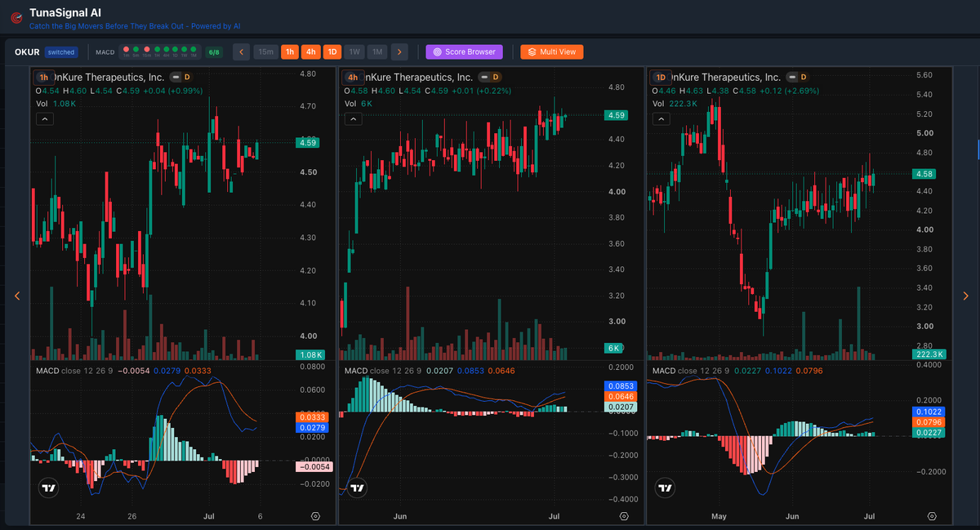Click the OKUR ticker symbol
The height and width of the screenshot is (530, 980).
coord(27,52)
